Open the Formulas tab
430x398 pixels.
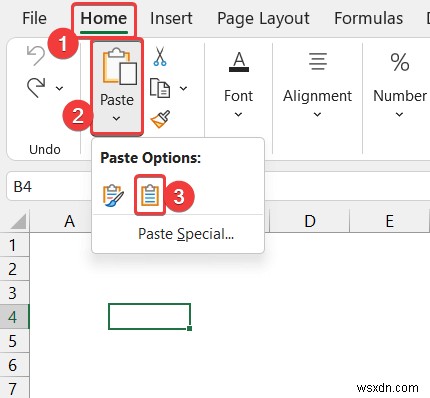click(x=368, y=18)
